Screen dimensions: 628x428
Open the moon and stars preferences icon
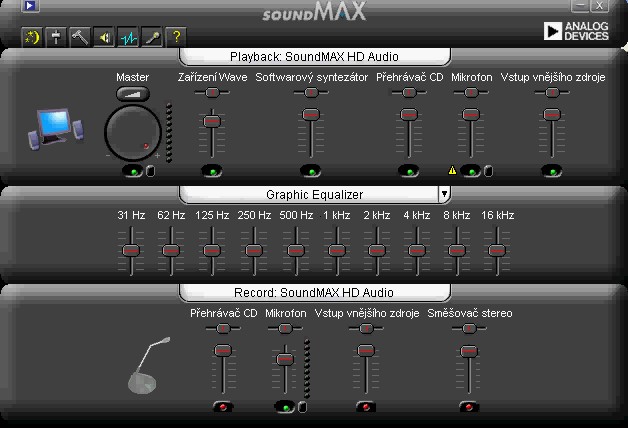32,38
